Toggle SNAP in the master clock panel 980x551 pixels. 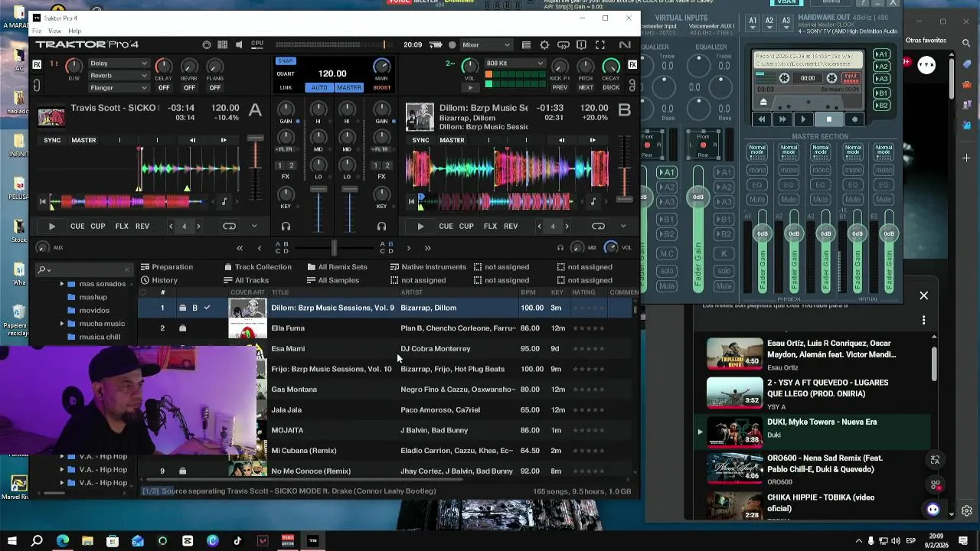coord(285,60)
